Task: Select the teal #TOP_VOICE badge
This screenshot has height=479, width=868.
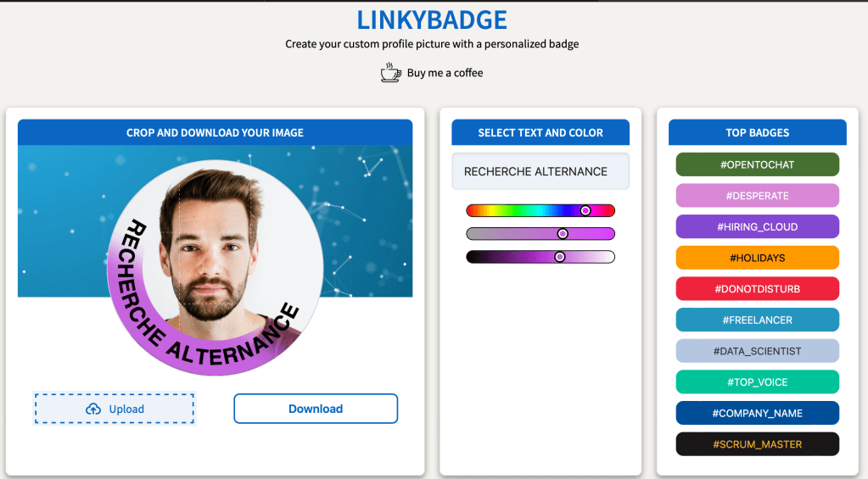Action: (757, 382)
